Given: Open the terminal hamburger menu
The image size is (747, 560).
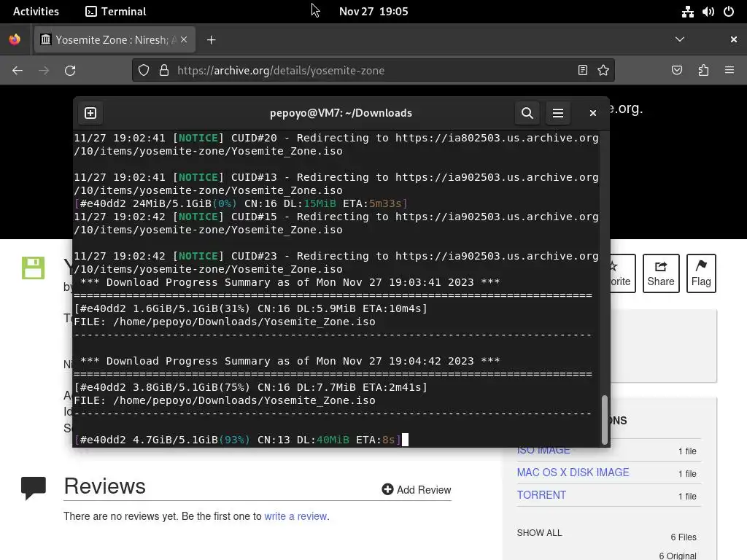Looking at the screenshot, I should pyautogui.click(x=558, y=113).
